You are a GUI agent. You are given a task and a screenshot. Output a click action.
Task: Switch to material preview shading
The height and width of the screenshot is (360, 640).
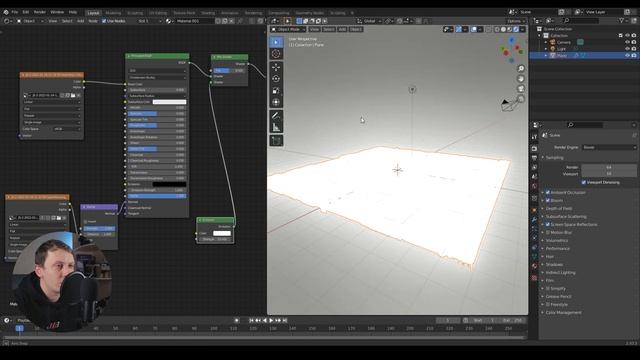(510, 29)
